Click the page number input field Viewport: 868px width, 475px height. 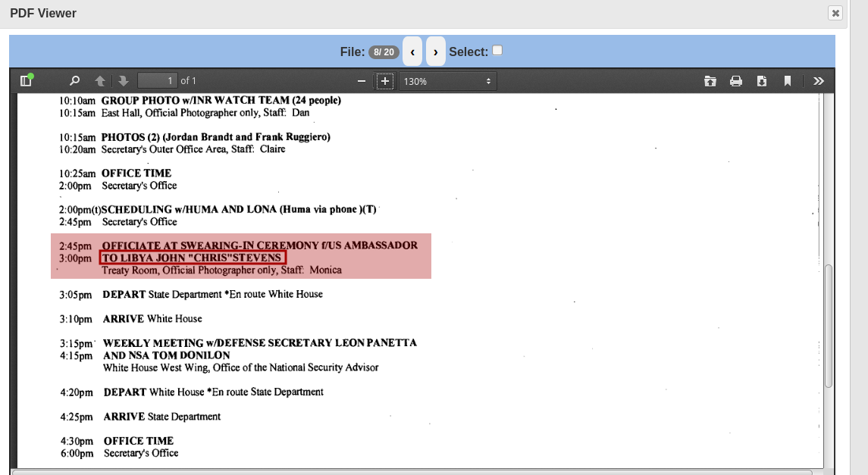pos(157,81)
